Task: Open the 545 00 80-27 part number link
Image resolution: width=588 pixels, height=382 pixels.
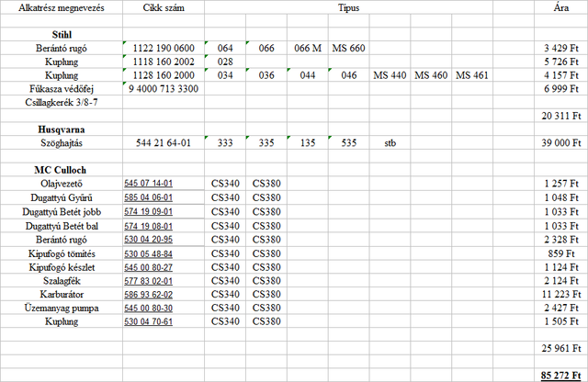Action: (x=149, y=267)
